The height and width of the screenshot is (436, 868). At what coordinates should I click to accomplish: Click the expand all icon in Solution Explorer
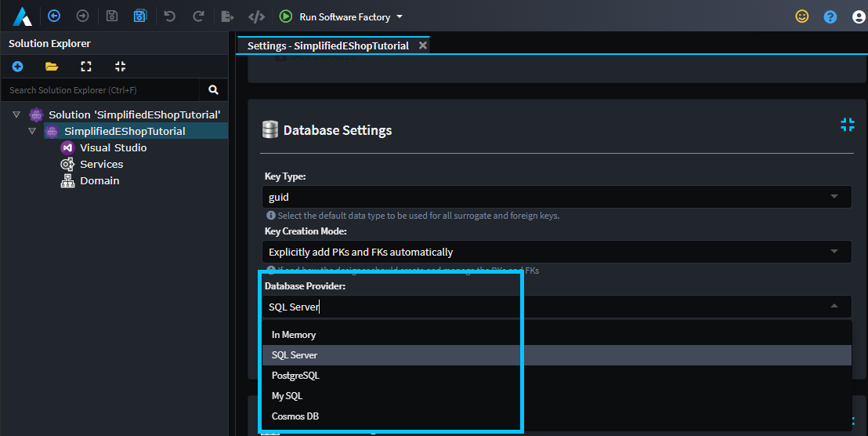point(86,67)
